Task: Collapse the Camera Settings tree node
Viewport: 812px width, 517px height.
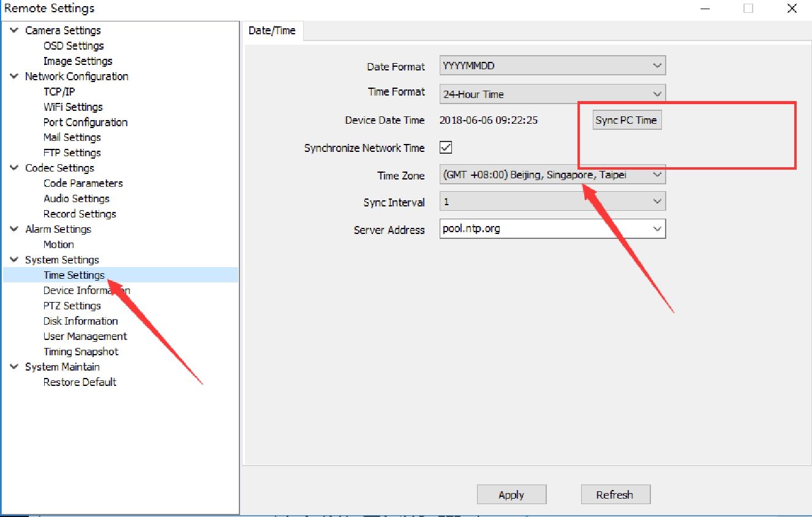Action: pyautogui.click(x=14, y=30)
